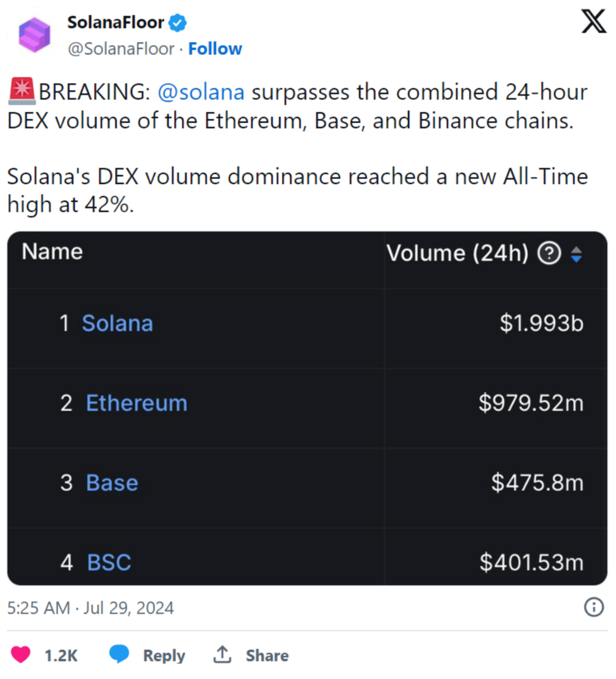Open the BSC chain link
The height and width of the screenshot is (679, 616).
coord(109,562)
